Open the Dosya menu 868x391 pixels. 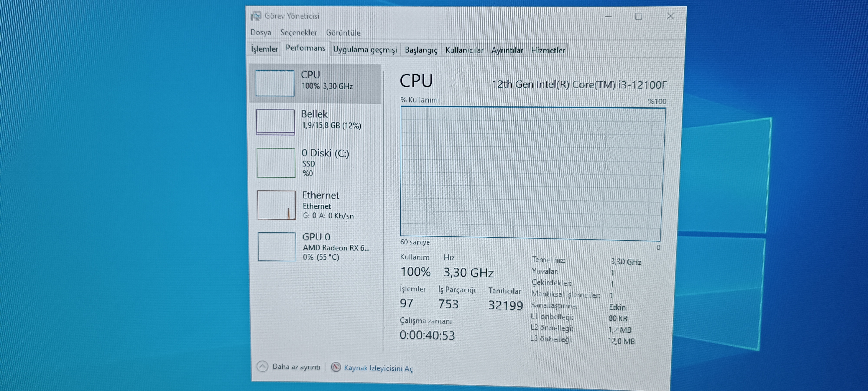tap(261, 32)
